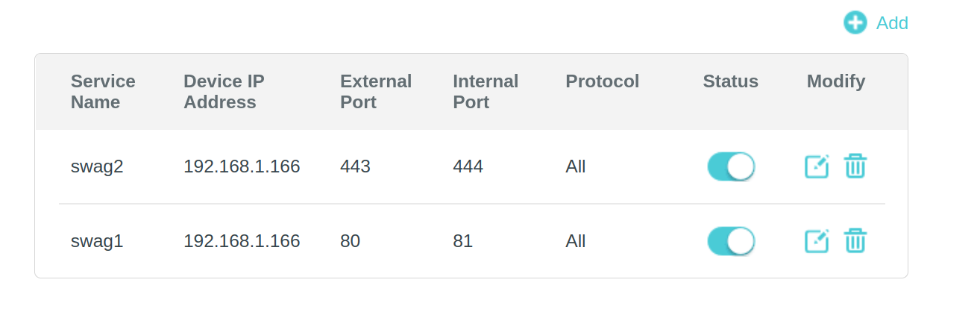
Task: Remove the swag1 rule with trash icon
Action: [x=855, y=240]
